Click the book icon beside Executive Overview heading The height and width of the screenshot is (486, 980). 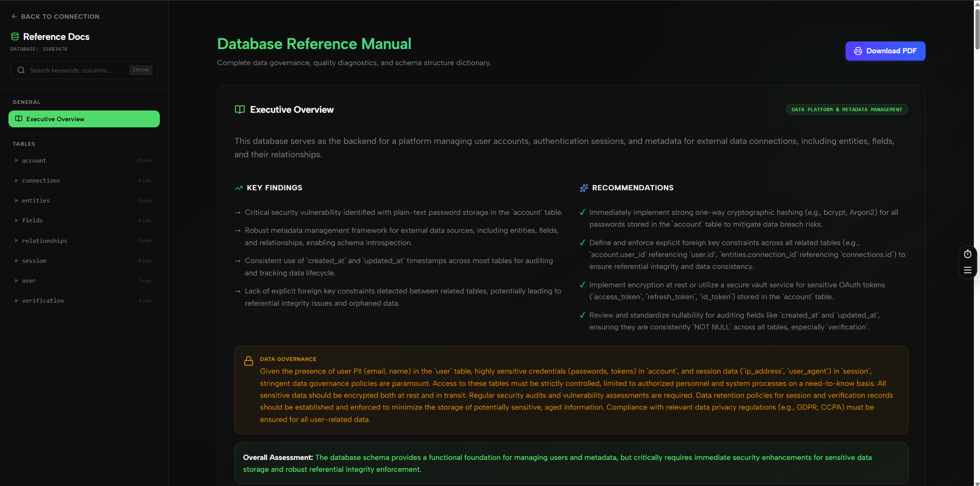tap(240, 110)
